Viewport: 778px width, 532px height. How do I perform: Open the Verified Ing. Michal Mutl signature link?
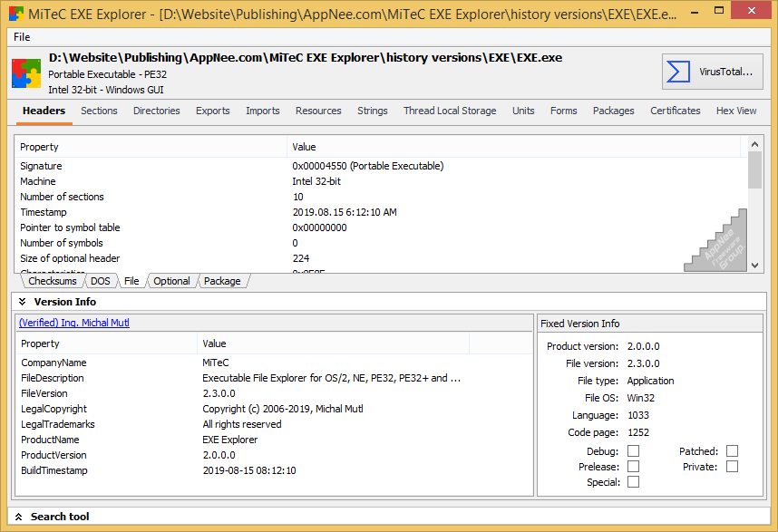tap(74, 323)
